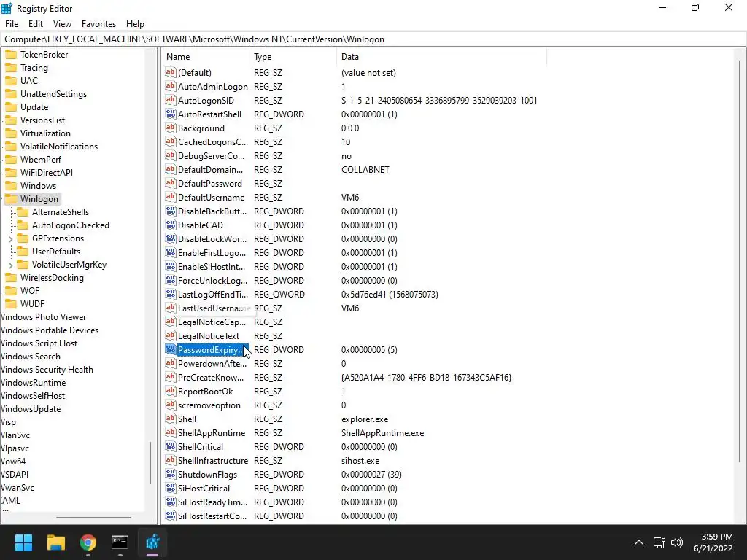Click the AutoRestartShell DWORD icon

[x=171, y=114]
